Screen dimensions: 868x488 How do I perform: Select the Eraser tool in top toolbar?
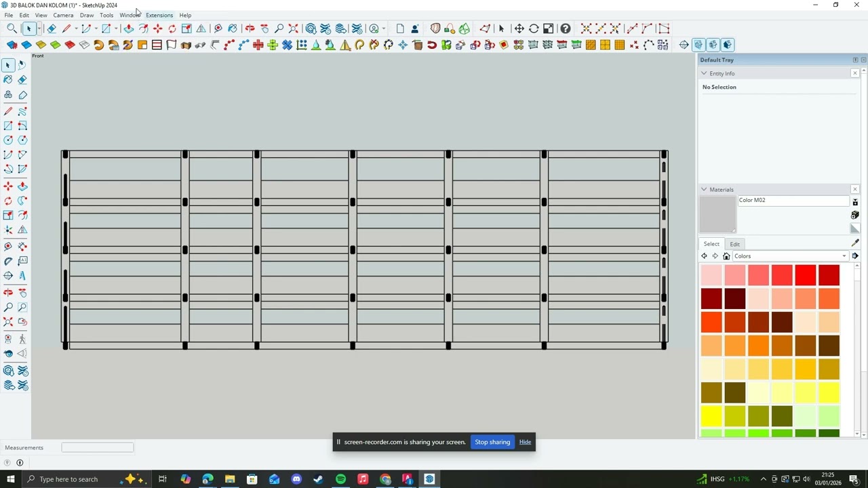tap(52, 28)
